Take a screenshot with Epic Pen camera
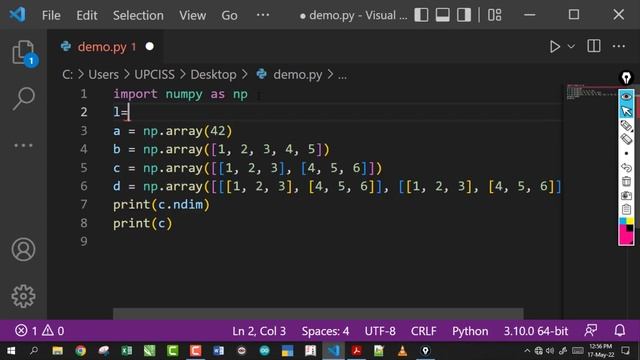This screenshot has width=640, height=360. pos(626,196)
